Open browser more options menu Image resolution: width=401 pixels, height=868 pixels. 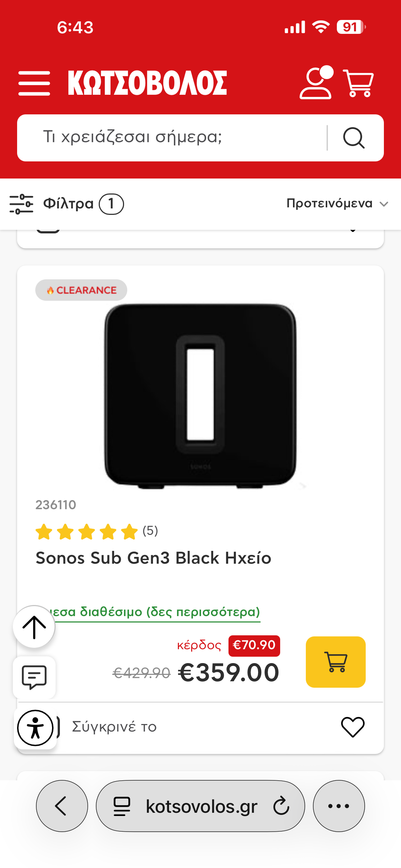coord(339,806)
